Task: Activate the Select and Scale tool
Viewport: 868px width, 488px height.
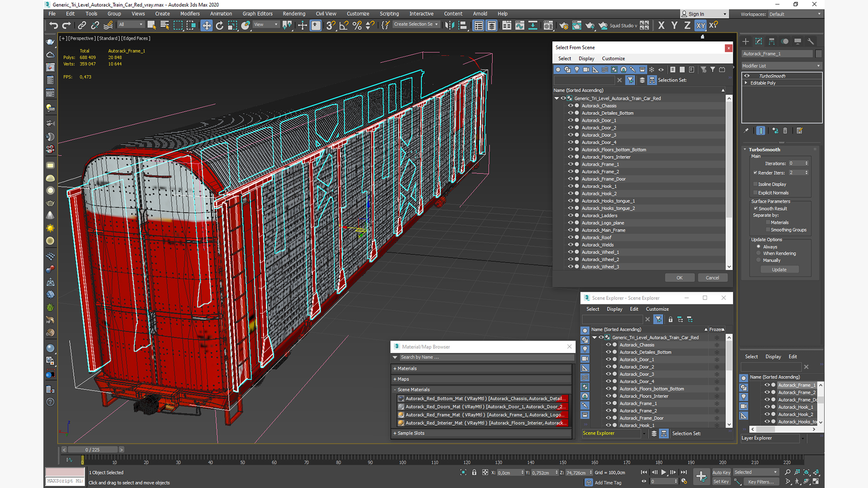Action: click(x=232, y=25)
